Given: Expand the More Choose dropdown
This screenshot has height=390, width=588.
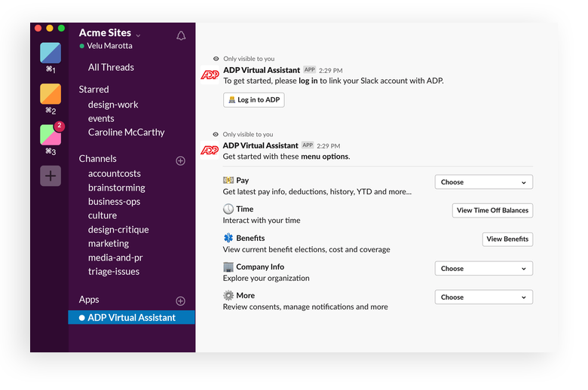Looking at the screenshot, I should tap(483, 297).
